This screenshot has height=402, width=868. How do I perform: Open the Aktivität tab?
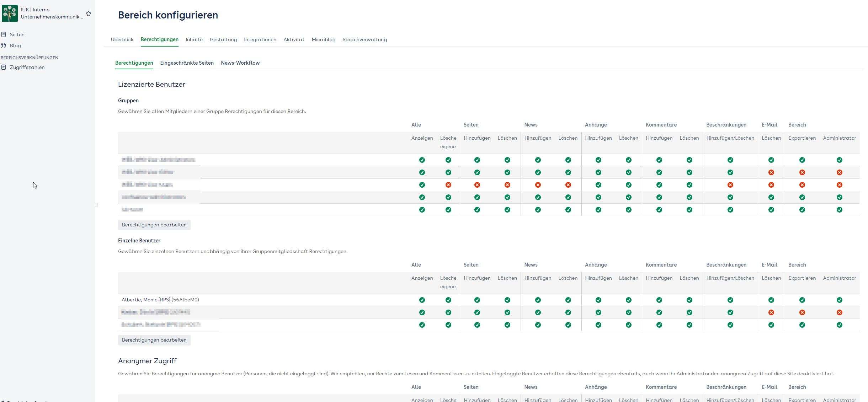point(294,39)
